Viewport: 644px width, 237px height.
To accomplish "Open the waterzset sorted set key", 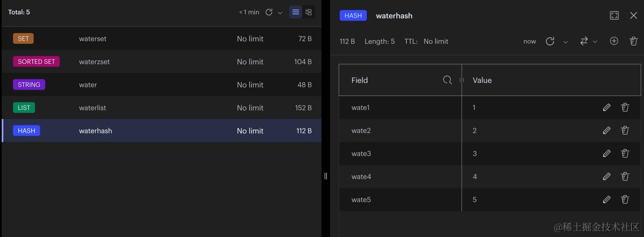I will coord(161,62).
